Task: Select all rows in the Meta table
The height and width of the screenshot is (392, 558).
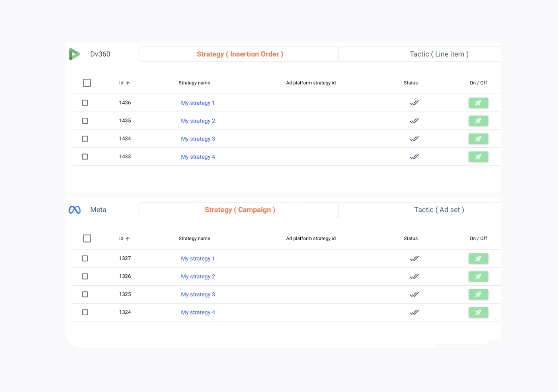Action: point(87,239)
